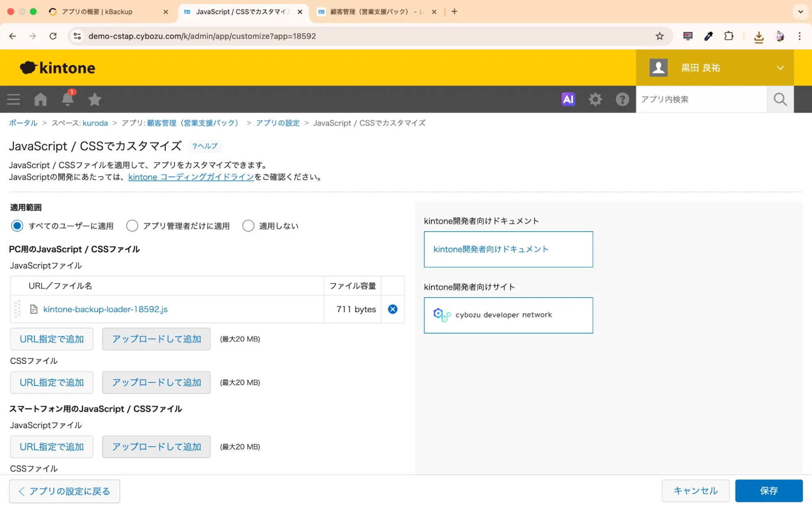Open favorites star in kintone toolbar
This screenshot has width=812, height=508.
click(x=95, y=99)
